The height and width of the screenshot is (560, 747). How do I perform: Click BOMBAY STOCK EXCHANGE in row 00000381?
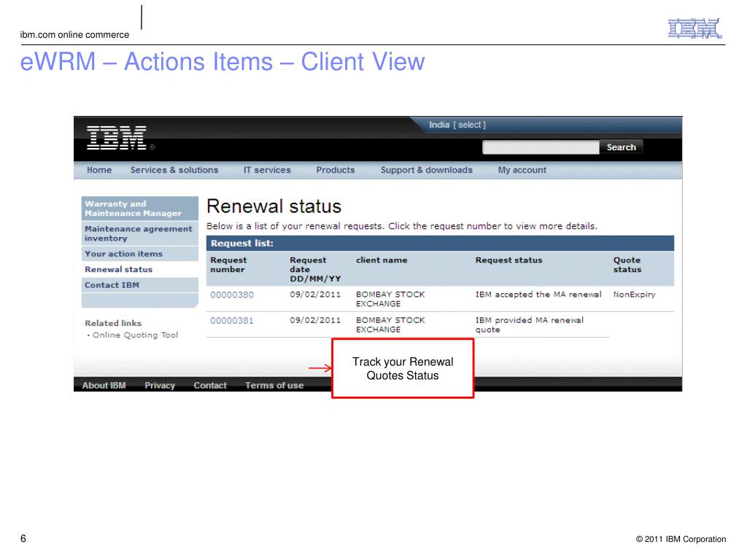(x=390, y=324)
